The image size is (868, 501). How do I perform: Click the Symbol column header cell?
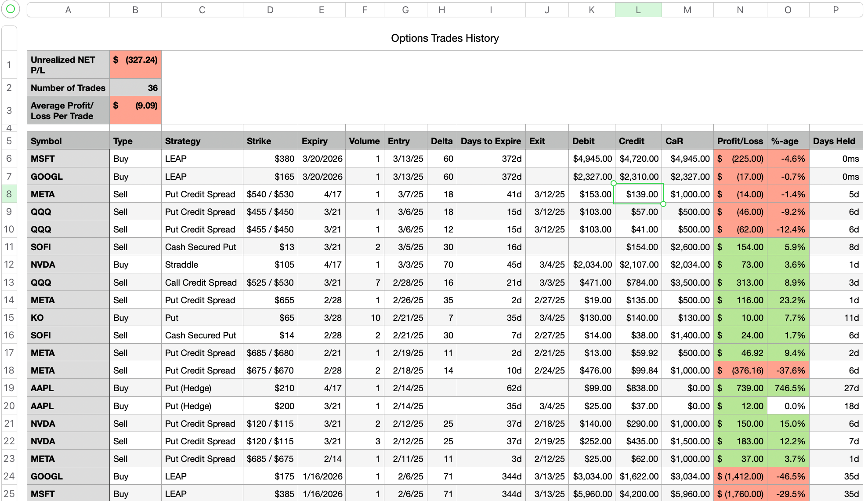tap(68, 141)
